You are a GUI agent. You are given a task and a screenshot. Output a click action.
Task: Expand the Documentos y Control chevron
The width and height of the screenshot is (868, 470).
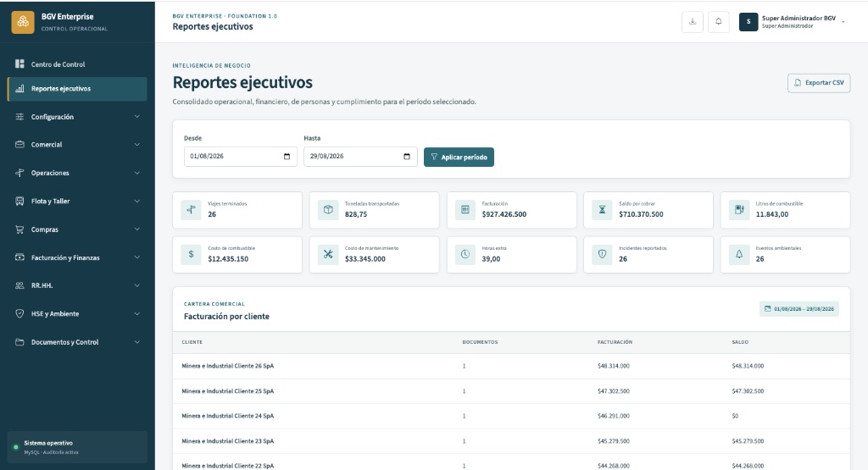136,342
